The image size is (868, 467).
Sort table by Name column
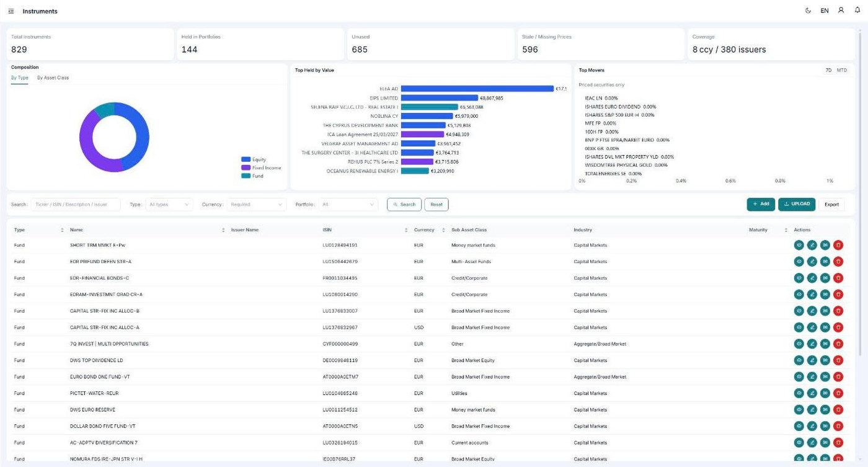223,230
